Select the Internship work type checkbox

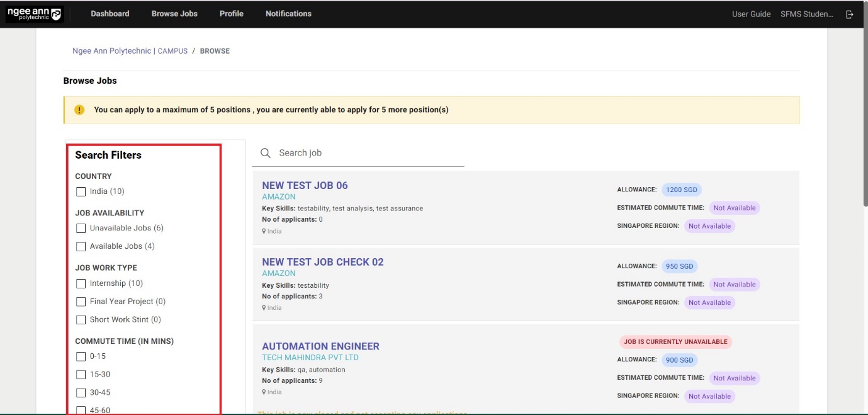point(81,283)
